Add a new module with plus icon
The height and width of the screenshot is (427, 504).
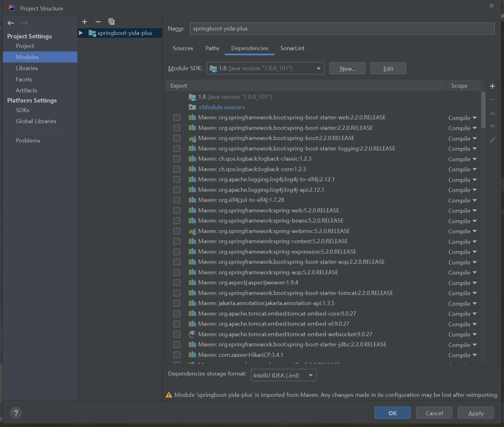(84, 22)
